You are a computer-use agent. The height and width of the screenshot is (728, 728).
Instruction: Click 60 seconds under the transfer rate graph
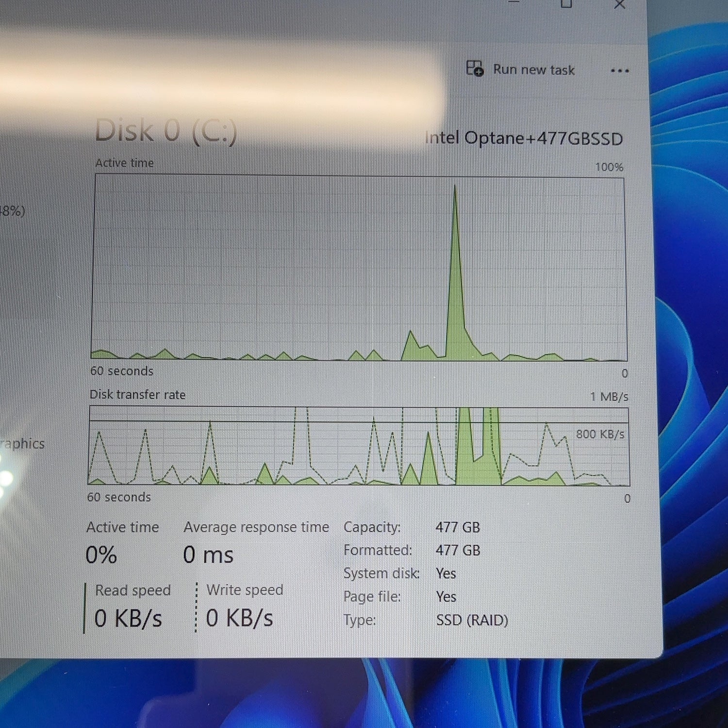[x=119, y=497]
